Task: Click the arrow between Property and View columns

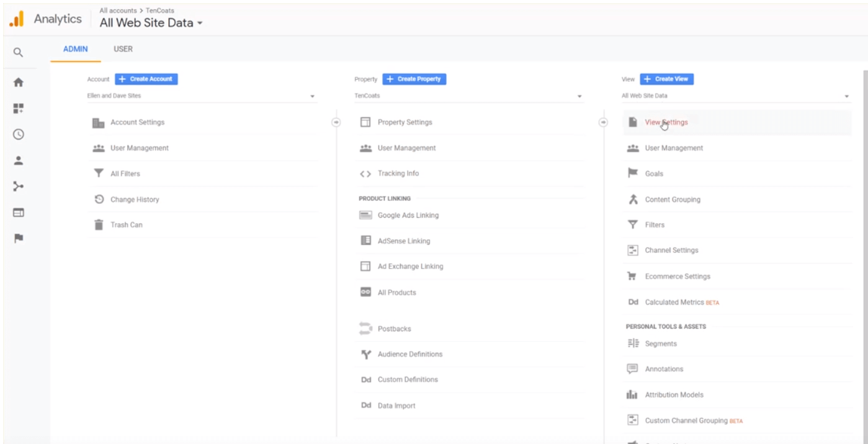Action: point(603,122)
